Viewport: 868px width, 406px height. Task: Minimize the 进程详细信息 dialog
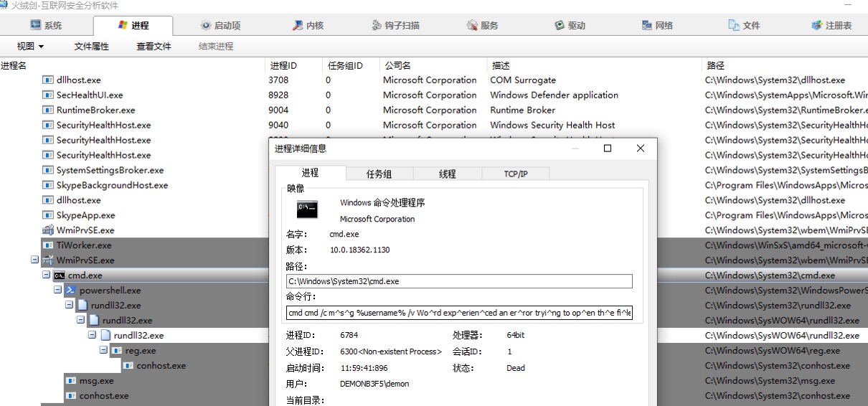click(574, 148)
